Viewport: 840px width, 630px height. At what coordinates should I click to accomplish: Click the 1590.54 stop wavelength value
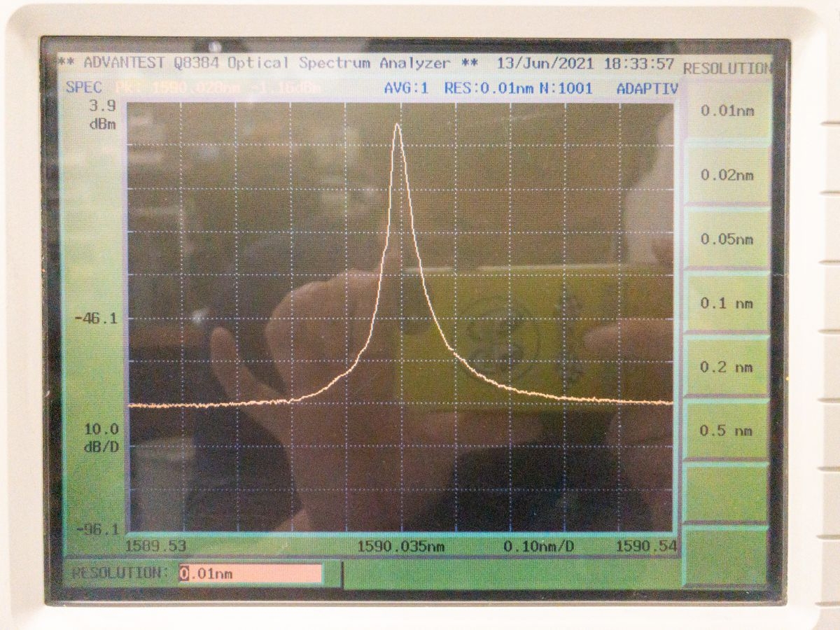pos(645,546)
